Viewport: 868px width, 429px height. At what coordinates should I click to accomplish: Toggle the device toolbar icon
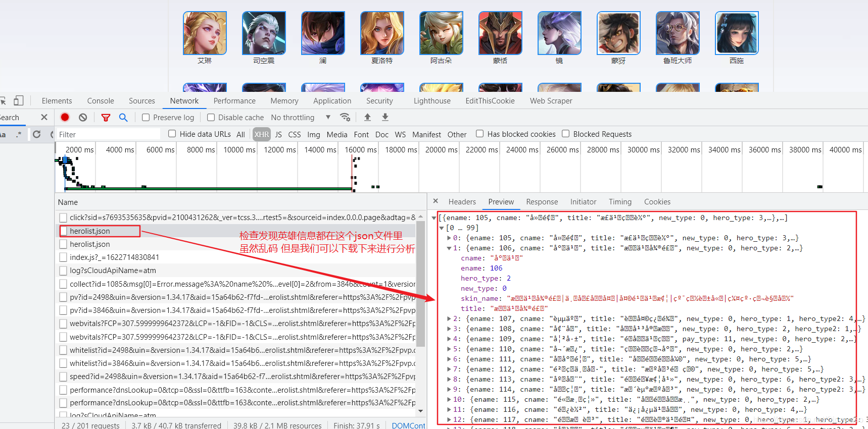(x=19, y=100)
